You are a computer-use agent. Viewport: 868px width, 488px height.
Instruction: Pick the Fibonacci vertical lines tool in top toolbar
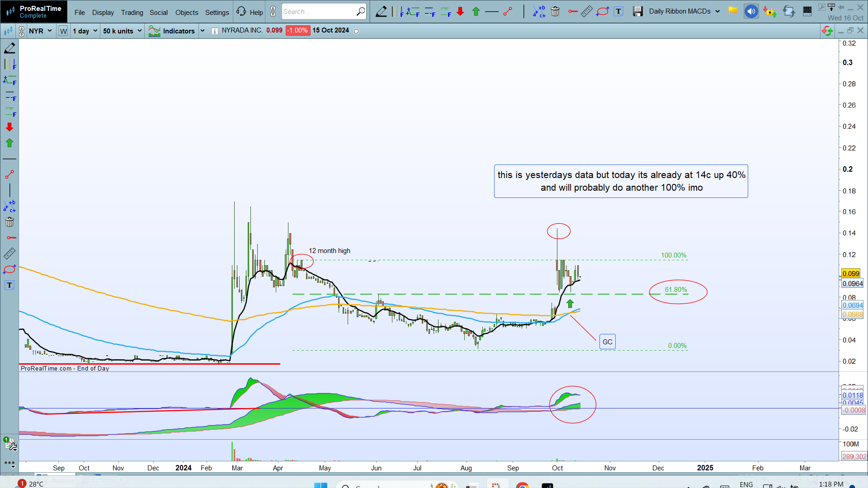tap(397, 12)
